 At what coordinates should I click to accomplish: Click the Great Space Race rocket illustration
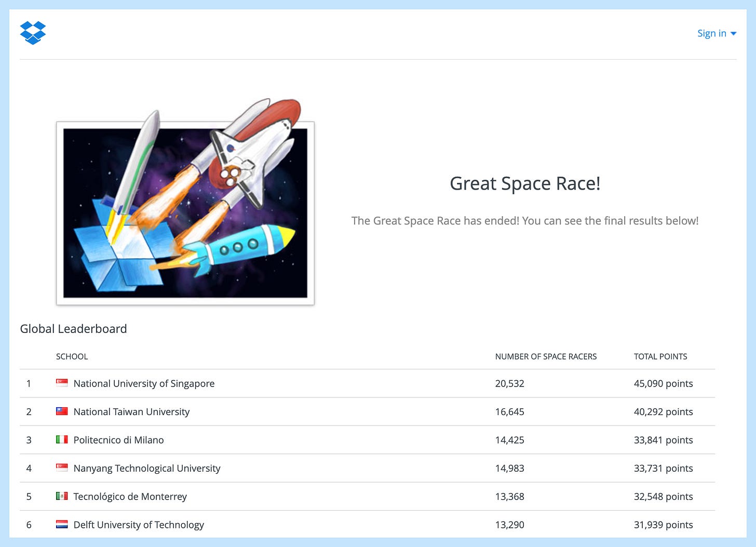pos(185,202)
